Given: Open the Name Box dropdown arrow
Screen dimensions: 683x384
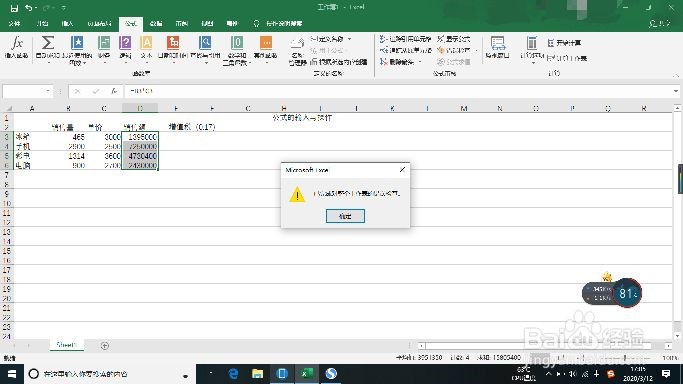Looking at the screenshot, I should tap(47, 91).
